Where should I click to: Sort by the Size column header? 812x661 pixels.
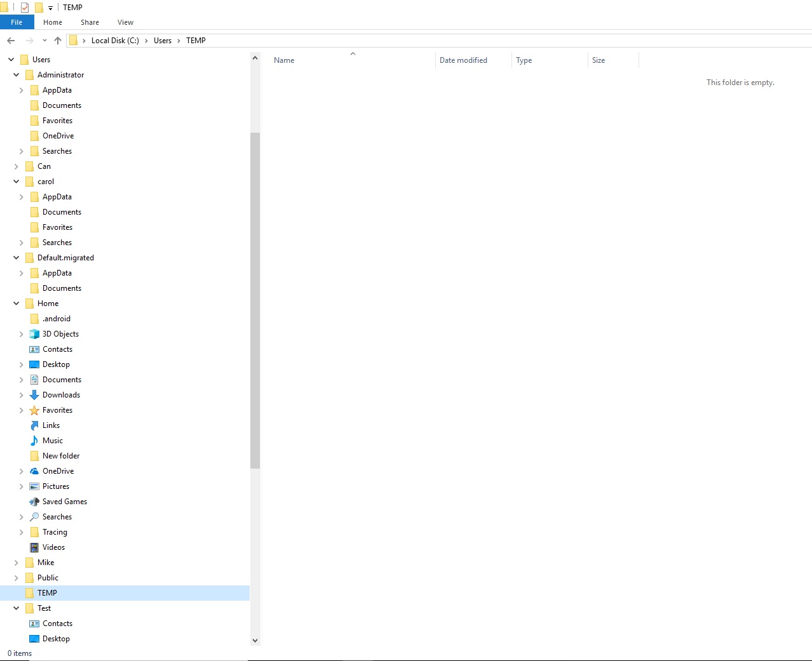click(x=599, y=60)
